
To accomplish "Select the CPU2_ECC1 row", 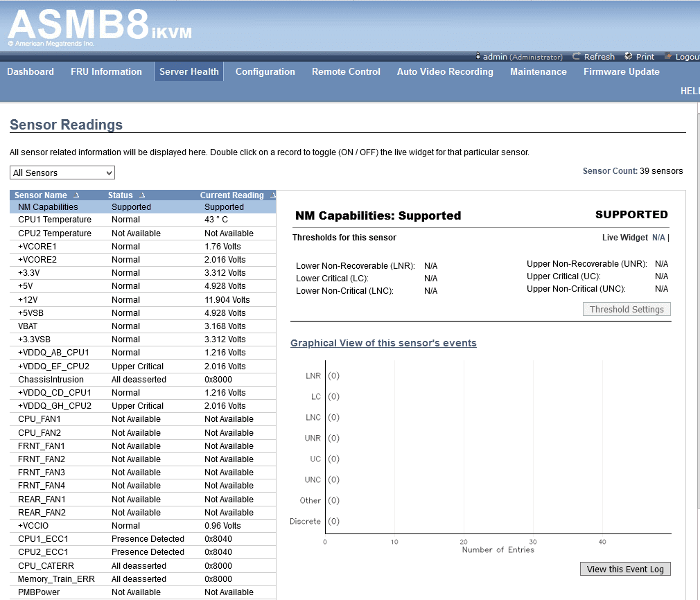I will 143,552.
